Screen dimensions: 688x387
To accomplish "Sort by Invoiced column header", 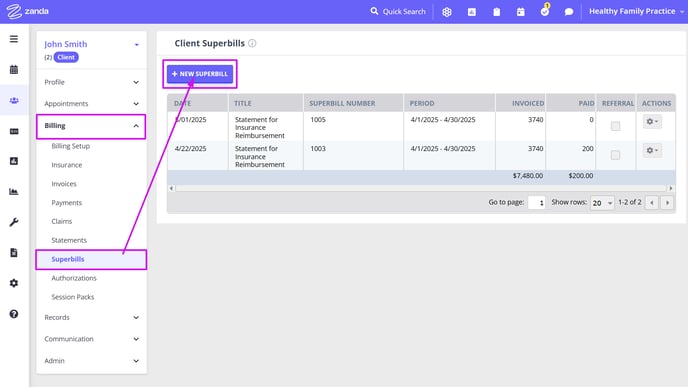I will point(521,103).
